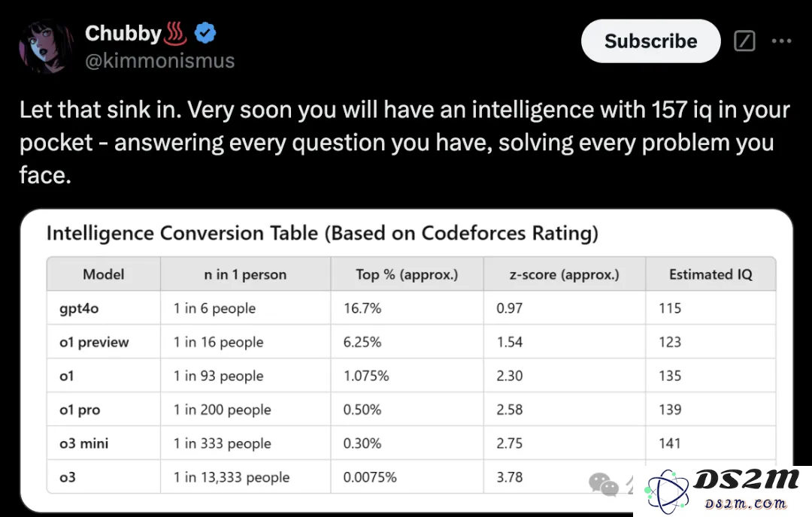
Task: Click the Intelligence Conversion Table title
Action: point(322,234)
